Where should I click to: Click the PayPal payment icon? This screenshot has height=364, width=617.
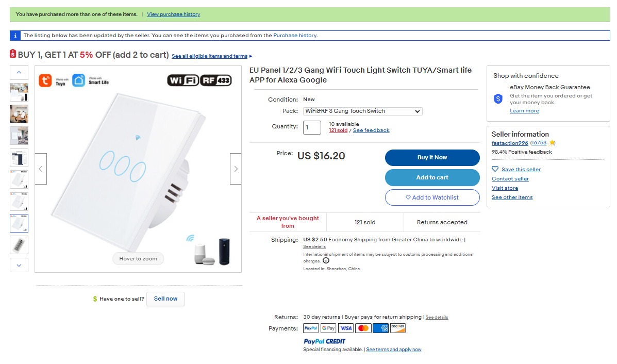coord(311,328)
